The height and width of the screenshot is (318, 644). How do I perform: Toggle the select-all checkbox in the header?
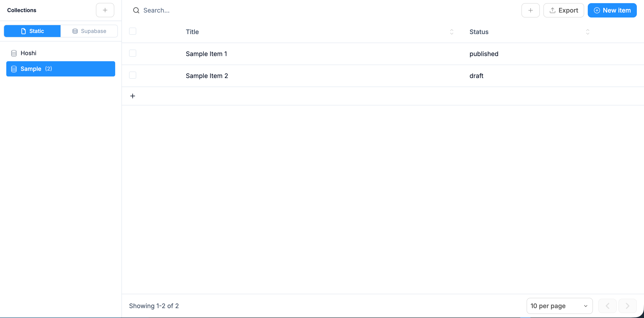point(133,31)
